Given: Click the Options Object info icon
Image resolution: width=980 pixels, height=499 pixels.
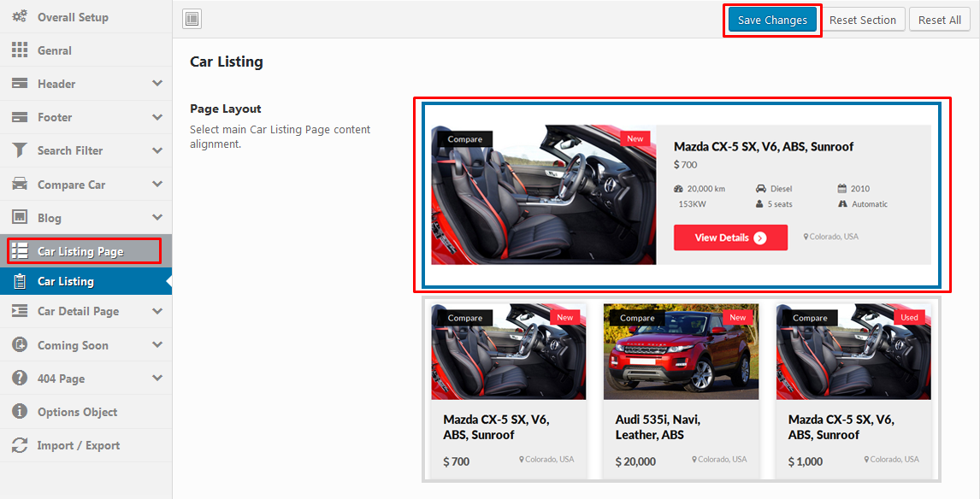Looking at the screenshot, I should [20, 411].
